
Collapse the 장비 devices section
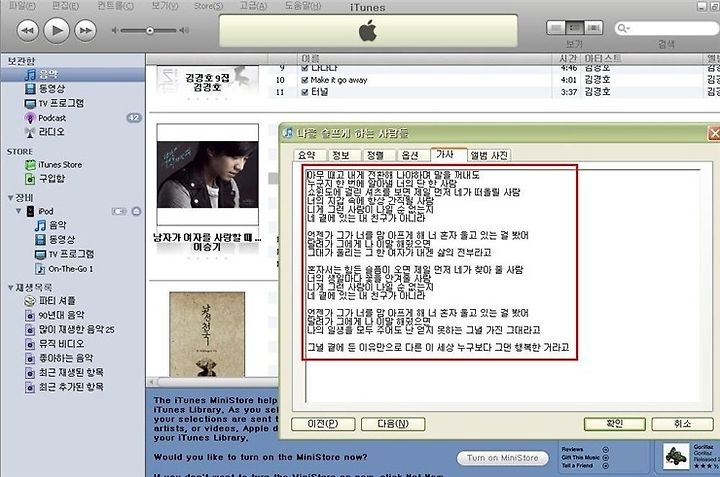coord(10,198)
